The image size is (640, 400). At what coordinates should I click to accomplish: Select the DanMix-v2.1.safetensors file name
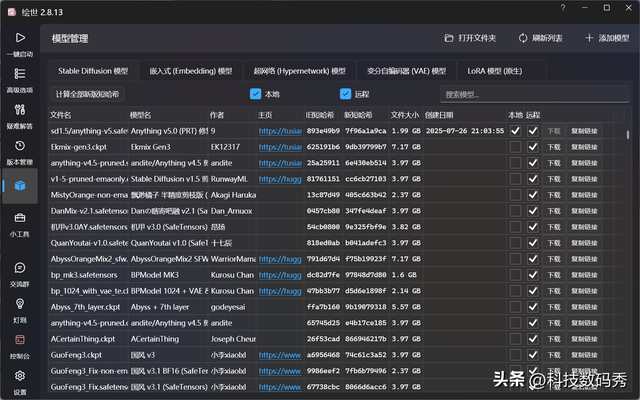[x=89, y=211]
